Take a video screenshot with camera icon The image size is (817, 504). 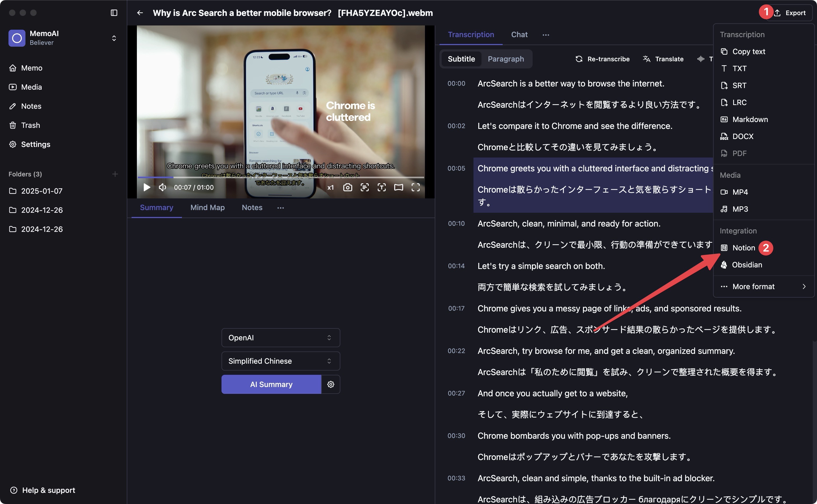point(347,187)
